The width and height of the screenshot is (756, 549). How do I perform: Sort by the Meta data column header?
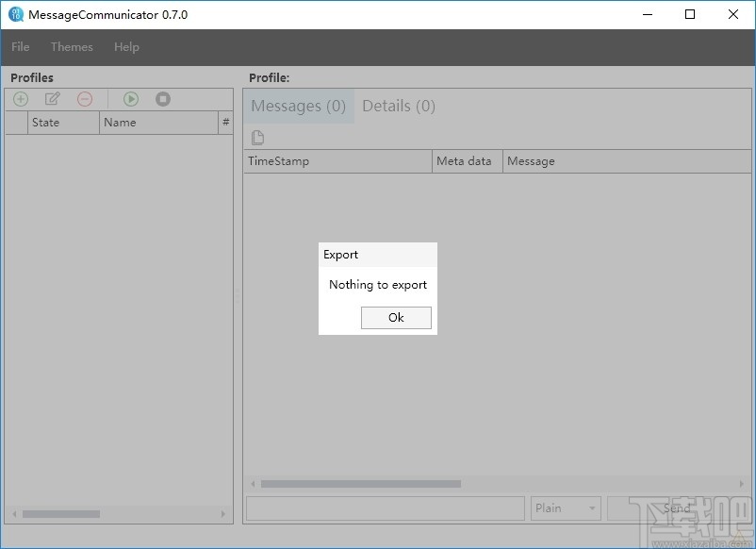coord(466,160)
